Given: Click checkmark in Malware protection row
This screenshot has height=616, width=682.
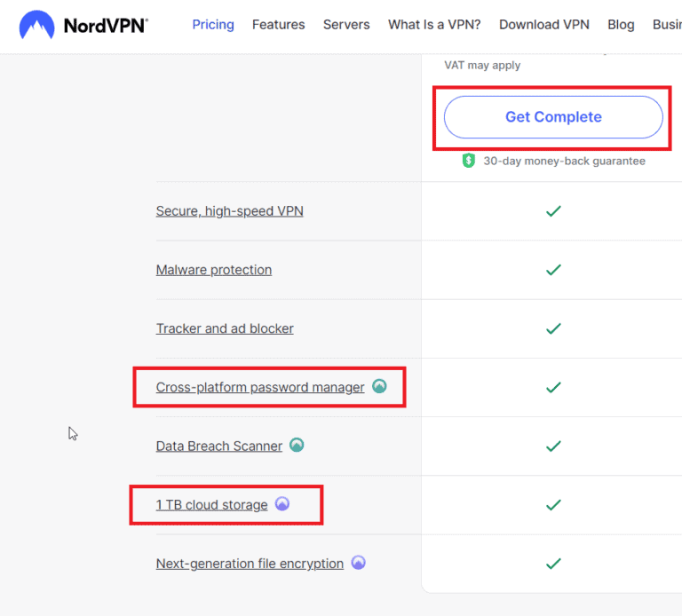Looking at the screenshot, I should (x=553, y=270).
